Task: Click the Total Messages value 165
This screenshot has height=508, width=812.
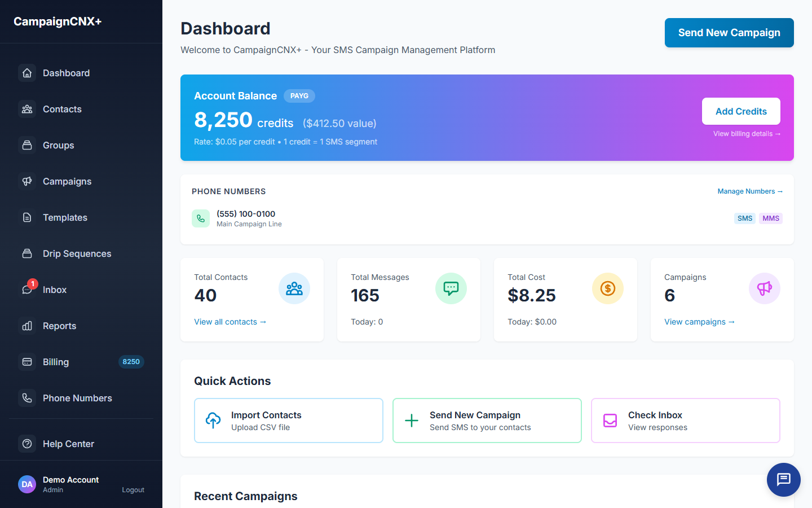Action: click(365, 295)
